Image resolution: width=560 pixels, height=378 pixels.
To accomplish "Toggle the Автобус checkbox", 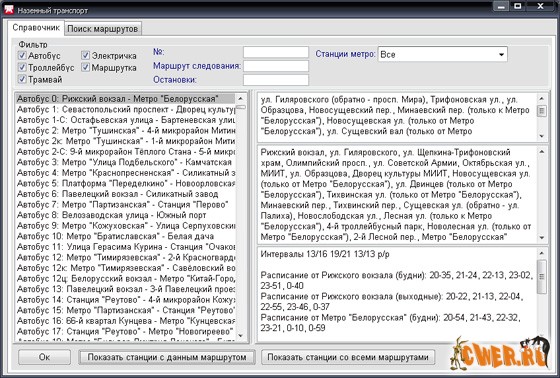I will coord(22,55).
